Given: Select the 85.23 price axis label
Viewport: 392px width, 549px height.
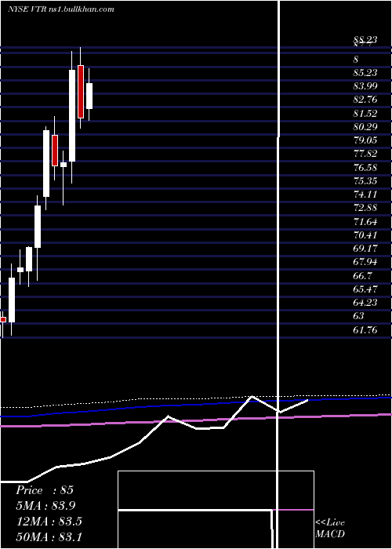Looking at the screenshot, I should (x=365, y=72).
